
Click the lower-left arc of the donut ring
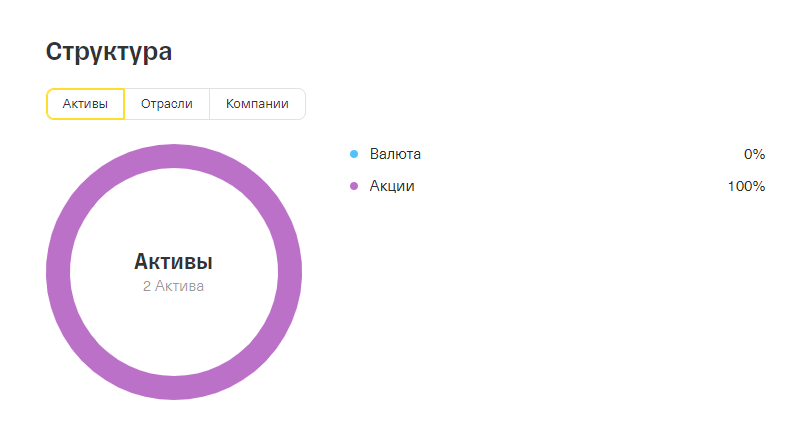(92, 354)
